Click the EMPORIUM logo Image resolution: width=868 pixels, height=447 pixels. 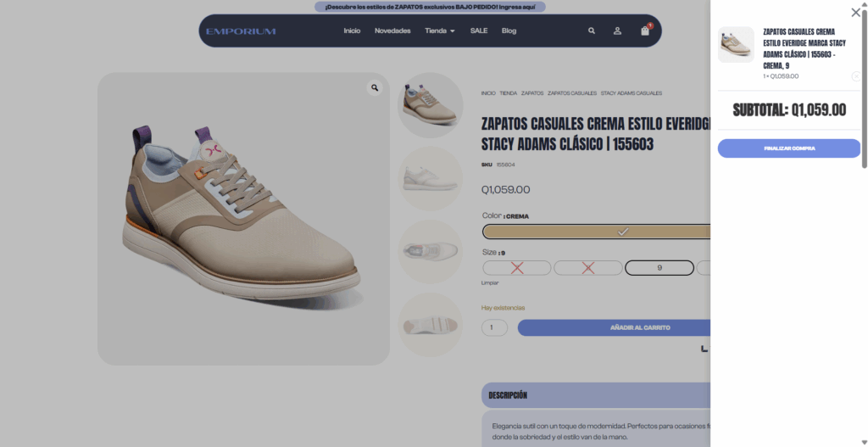[x=241, y=31]
